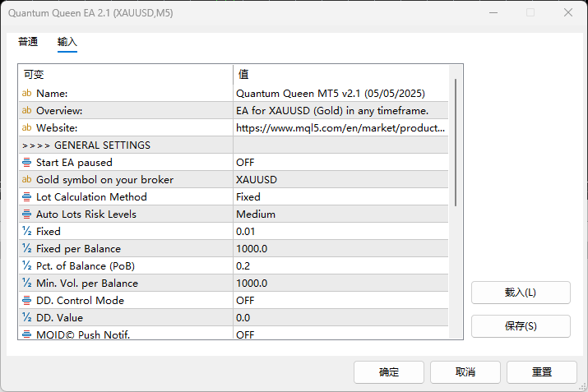Edit the Pct. of Balance value 0.2
Viewport: 588px width, 392px height.
point(340,265)
